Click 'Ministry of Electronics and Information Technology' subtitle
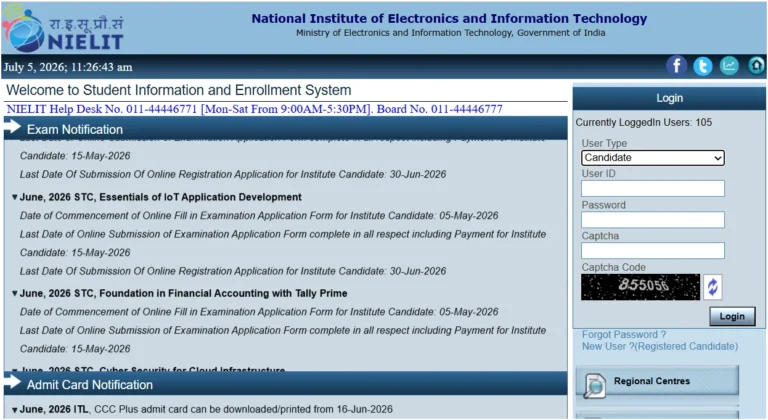768x420 pixels. [451, 33]
